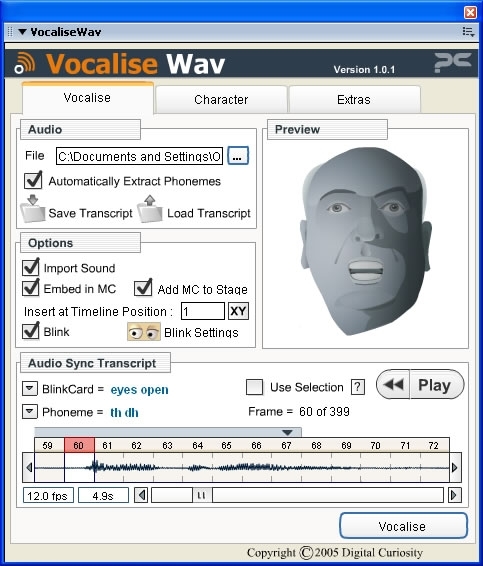
Task: Disable Automatically Extract Phonemes checkbox
Action: [33, 180]
